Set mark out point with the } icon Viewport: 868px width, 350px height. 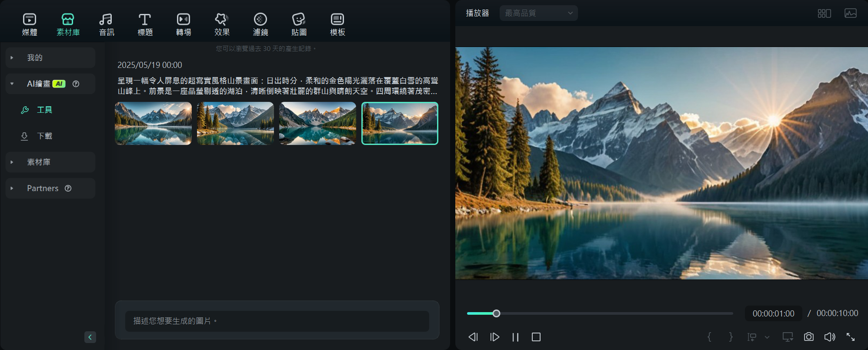coord(731,337)
